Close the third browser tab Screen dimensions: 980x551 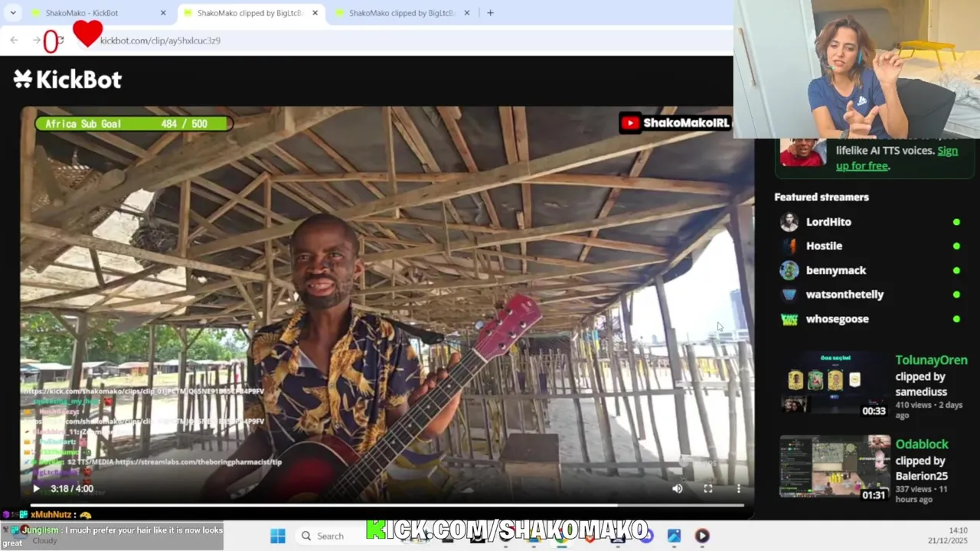466,13
